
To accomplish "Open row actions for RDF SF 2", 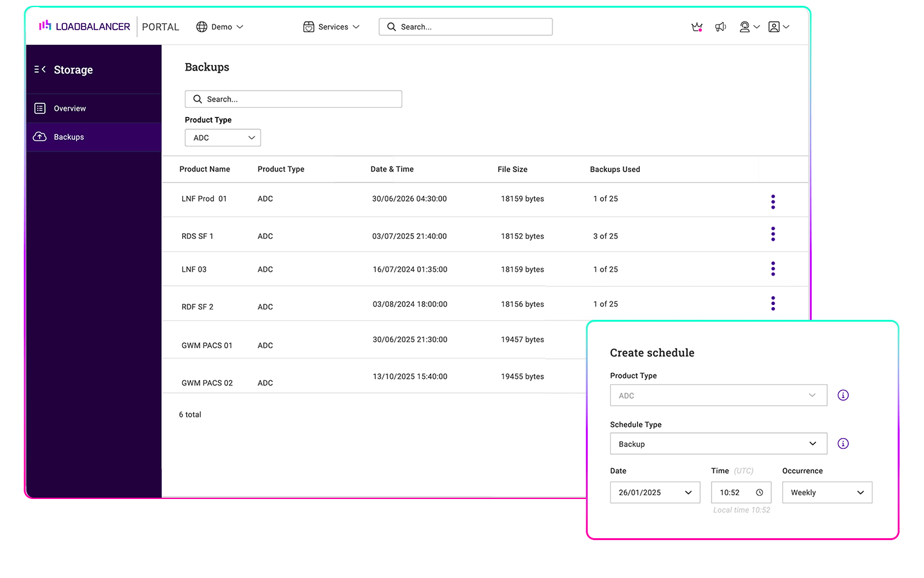I will (x=773, y=303).
